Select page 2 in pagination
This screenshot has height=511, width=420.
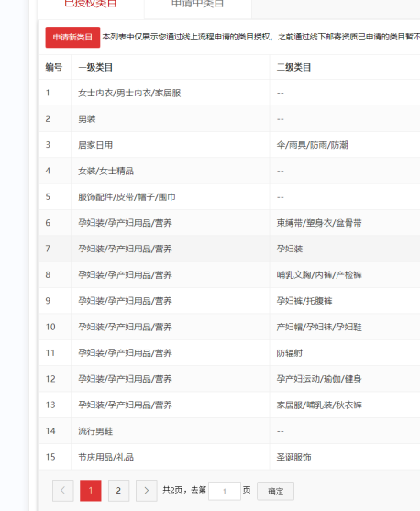point(118,491)
